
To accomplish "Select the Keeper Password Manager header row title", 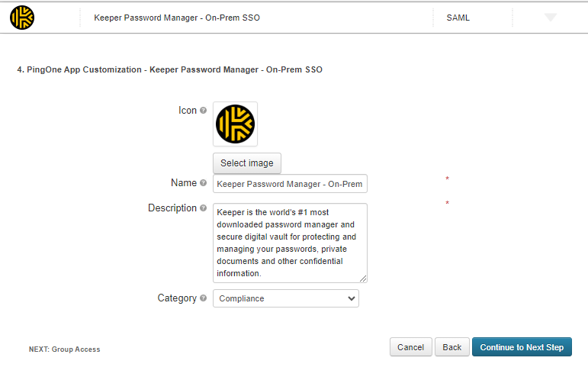I will click(x=177, y=18).
